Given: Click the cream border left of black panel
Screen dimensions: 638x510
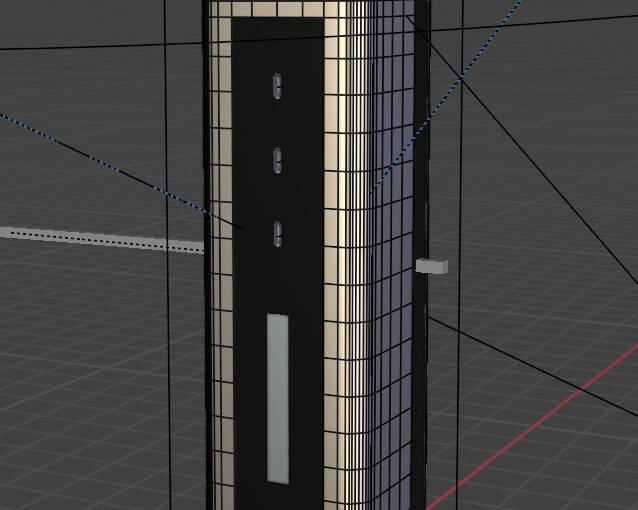Looking at the screenshot, I should pyautogui.click(x=220, y=300).
